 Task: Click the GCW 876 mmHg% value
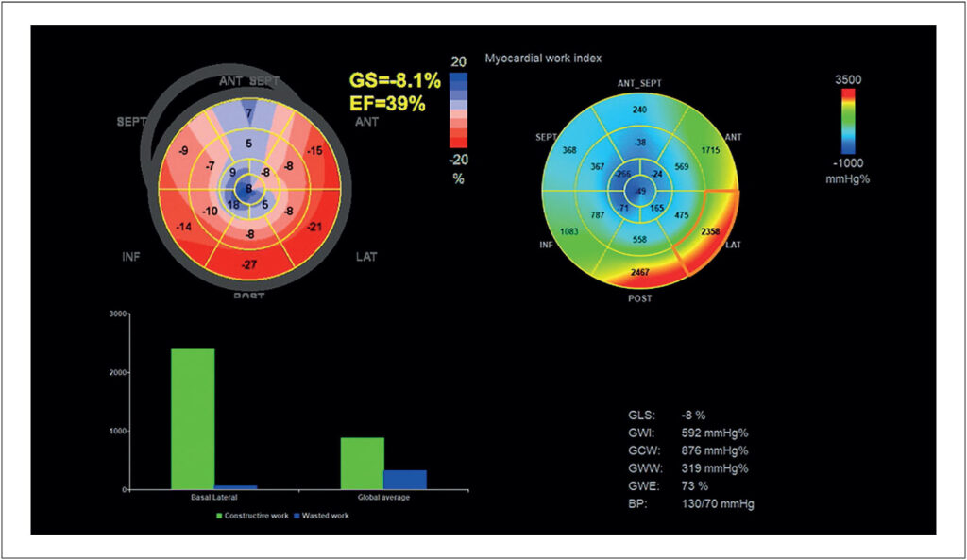(714, 450)
